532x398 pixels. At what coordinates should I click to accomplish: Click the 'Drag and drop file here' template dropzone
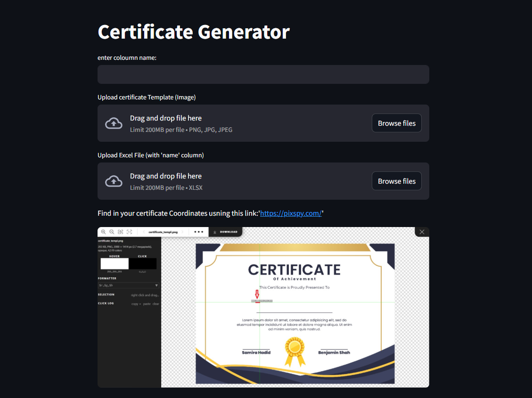[263, 123]
